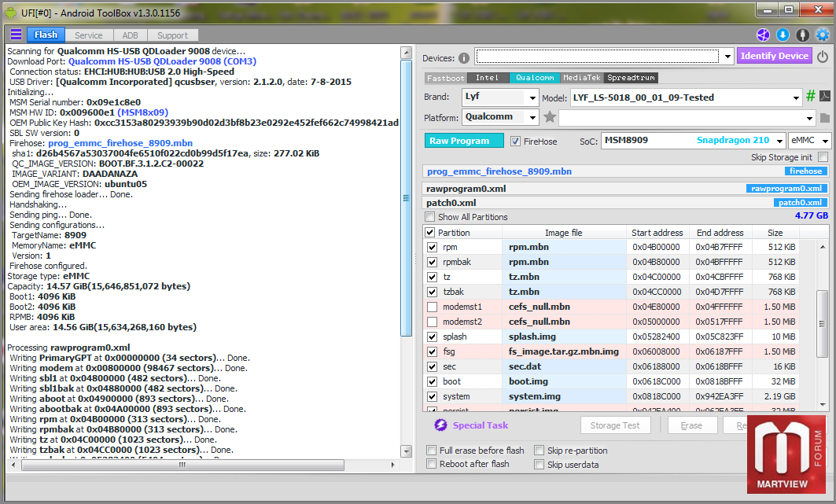Image resolution: width=836 pixels, height=504 pixels.
Task: Open the ADB tab
Action: click(x=130, y=35)
